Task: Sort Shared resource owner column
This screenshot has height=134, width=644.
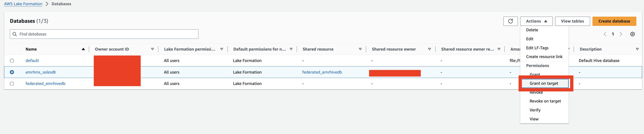Action: coord(429,49)
